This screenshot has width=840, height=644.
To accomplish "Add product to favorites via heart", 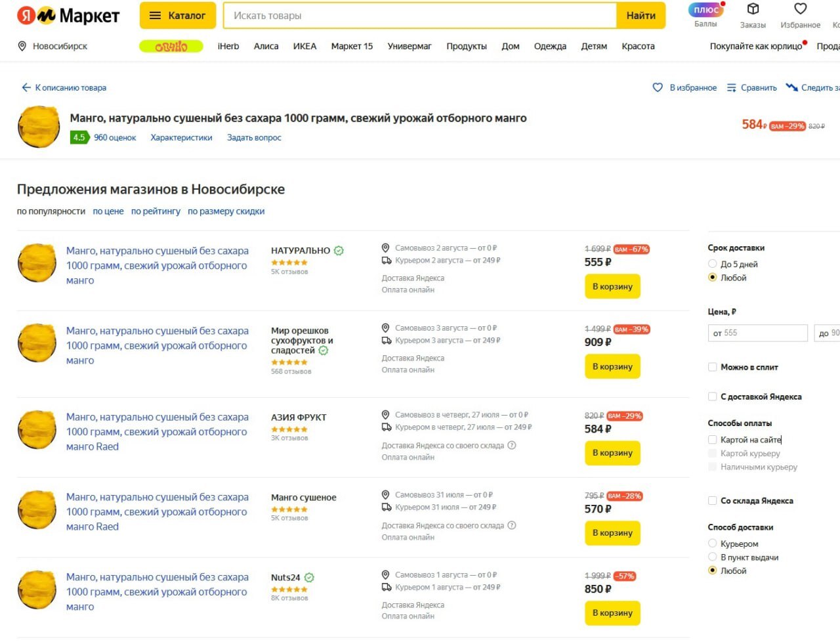I will click(x=658, y=87).
